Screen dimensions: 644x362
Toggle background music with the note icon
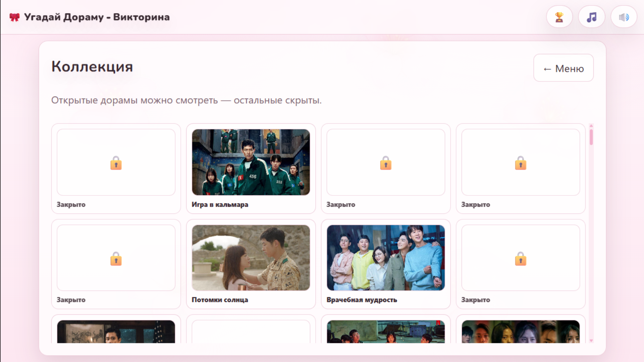591,16
